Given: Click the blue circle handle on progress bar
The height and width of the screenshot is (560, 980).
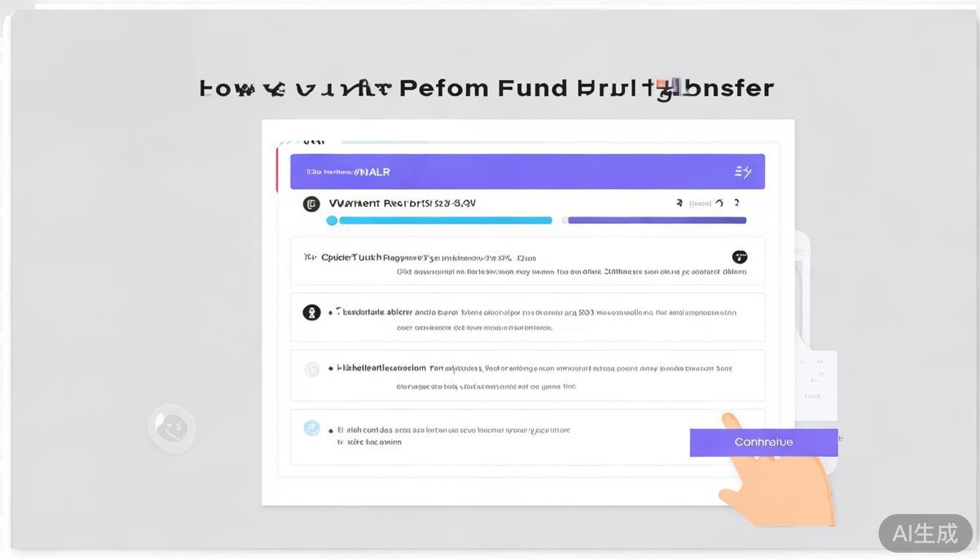Looking at the screenshot, I should [x=332, y=220].
